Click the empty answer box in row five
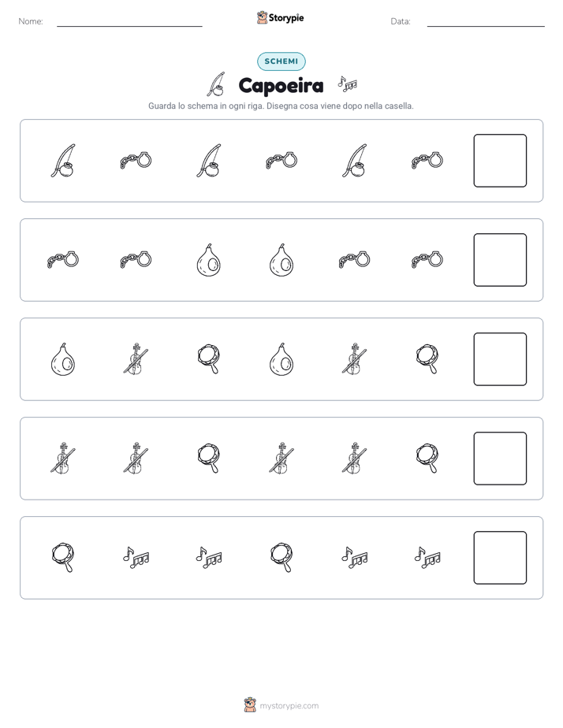Screen dimensions: 563x728 (x=500, y=558)
